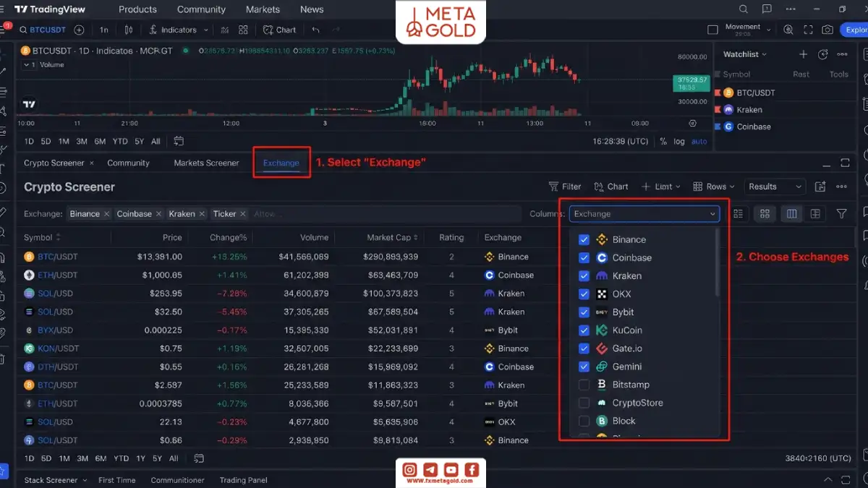Select the table split view layout icon

[815, 214]
